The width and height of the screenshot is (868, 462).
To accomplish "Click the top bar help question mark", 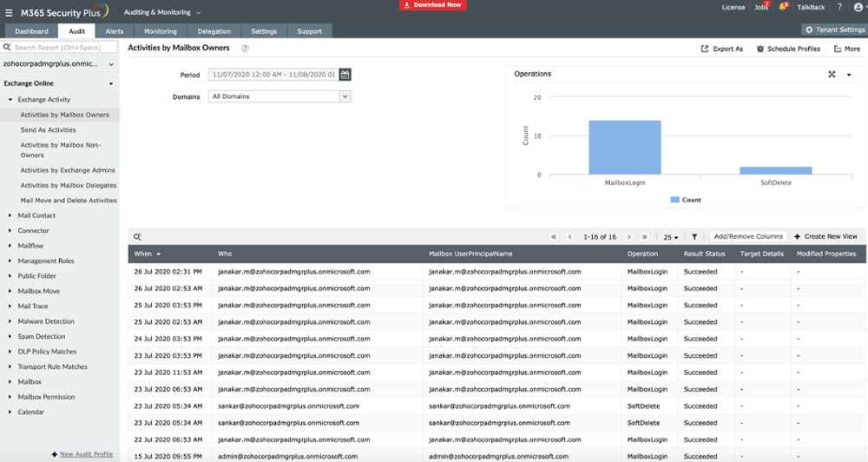I will pos(839,7).
